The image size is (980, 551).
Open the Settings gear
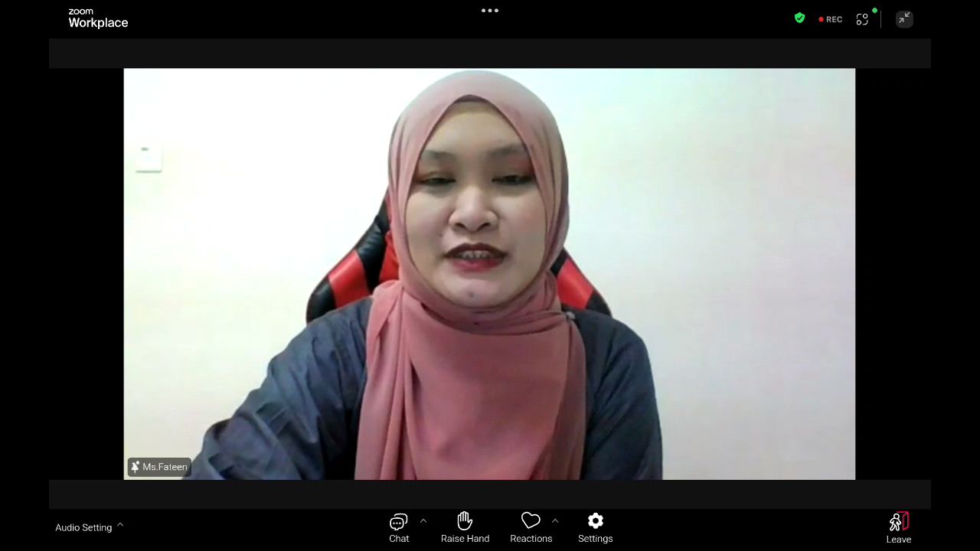pyautogui.click(x=595, y=521)
